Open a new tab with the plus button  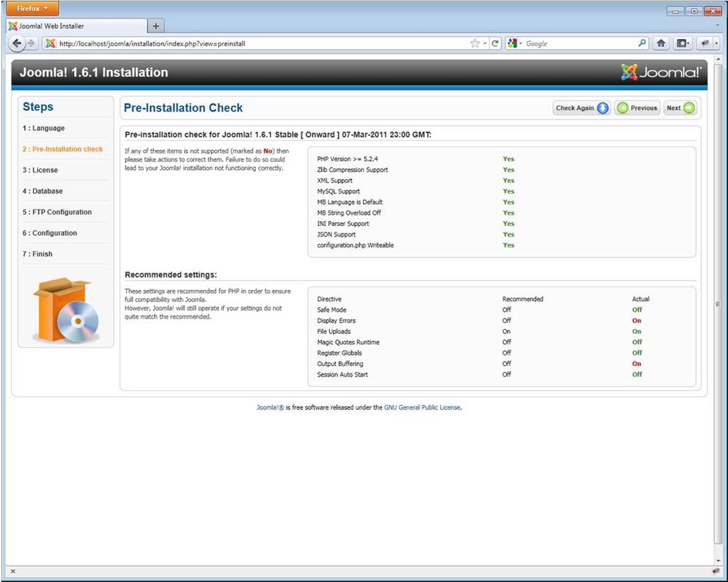coord(156,26)
